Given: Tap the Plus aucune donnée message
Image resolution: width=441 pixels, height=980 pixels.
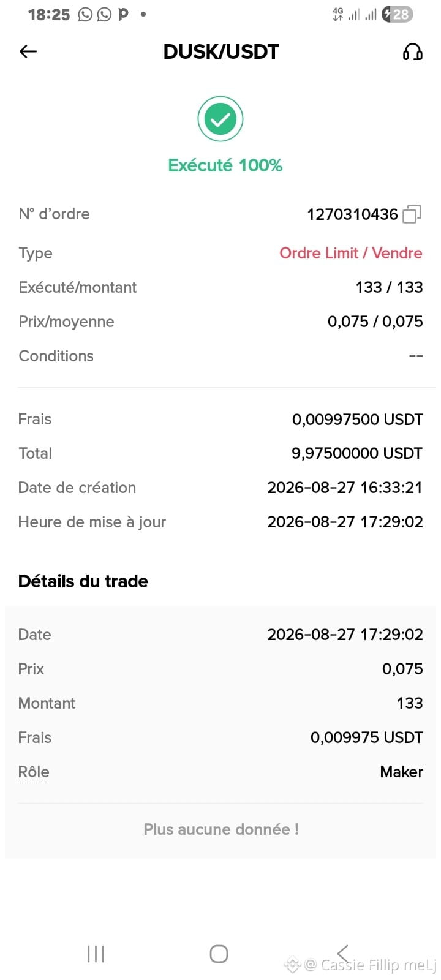Looking at the screenshot, I should point(221,829).
